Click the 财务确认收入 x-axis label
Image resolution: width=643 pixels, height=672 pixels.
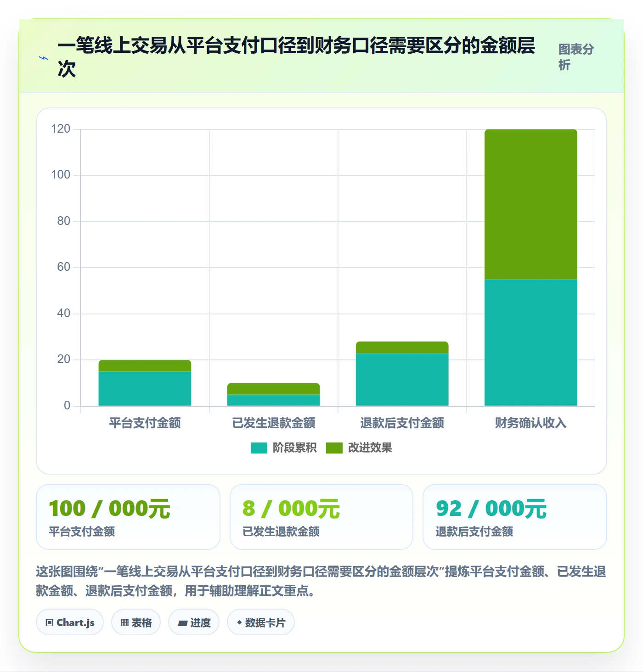point(530,423)
